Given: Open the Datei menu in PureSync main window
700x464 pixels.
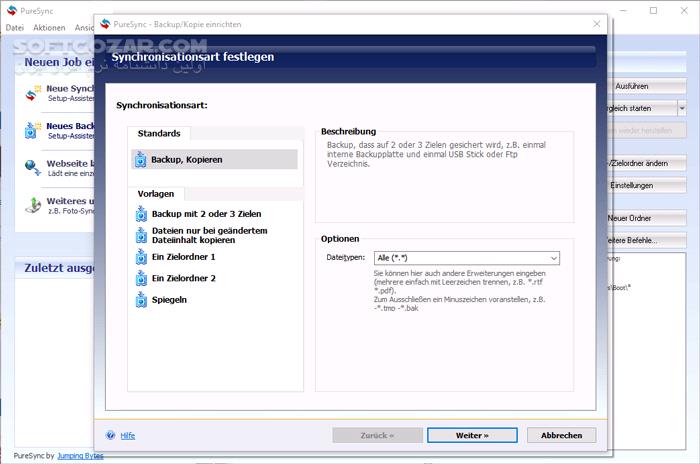Looking at the screenshot, I should [x=15, y=28].
